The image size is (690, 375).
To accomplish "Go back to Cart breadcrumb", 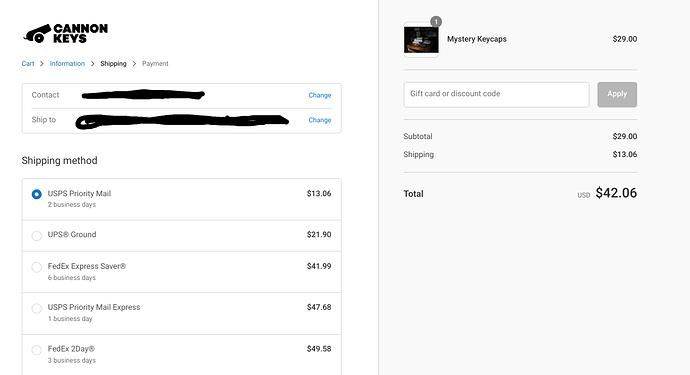I will 28,63.
